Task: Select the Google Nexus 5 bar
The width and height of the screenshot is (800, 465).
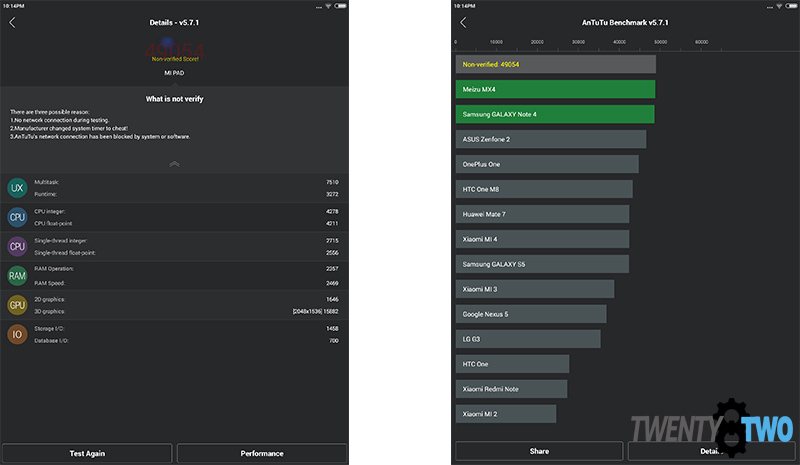Action: point(531,314)
